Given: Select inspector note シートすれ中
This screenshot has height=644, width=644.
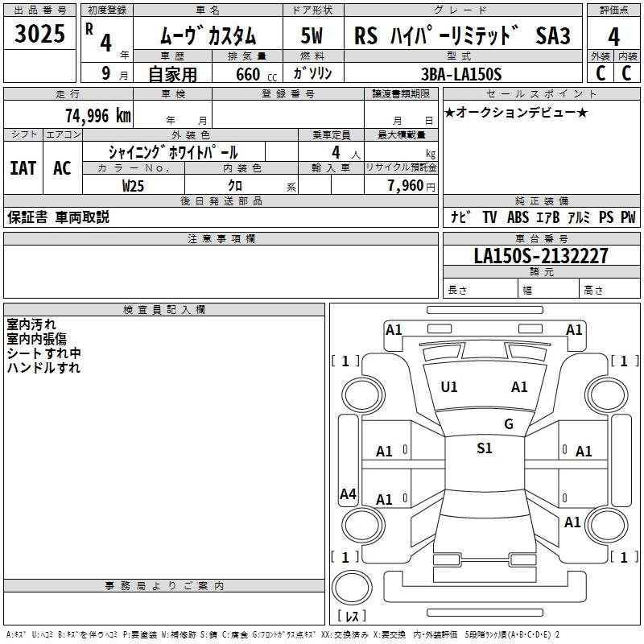Looking at the screenshot, I should click(43, 353).
